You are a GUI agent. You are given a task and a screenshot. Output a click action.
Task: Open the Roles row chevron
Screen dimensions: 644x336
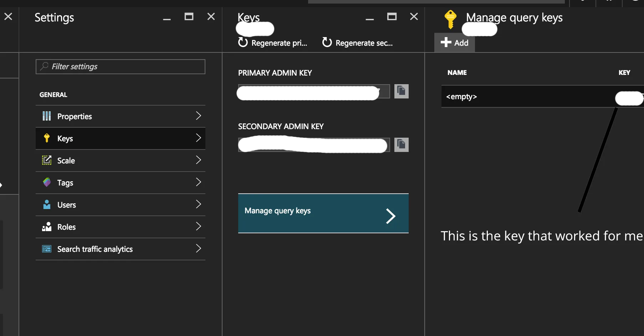point(199,226)
